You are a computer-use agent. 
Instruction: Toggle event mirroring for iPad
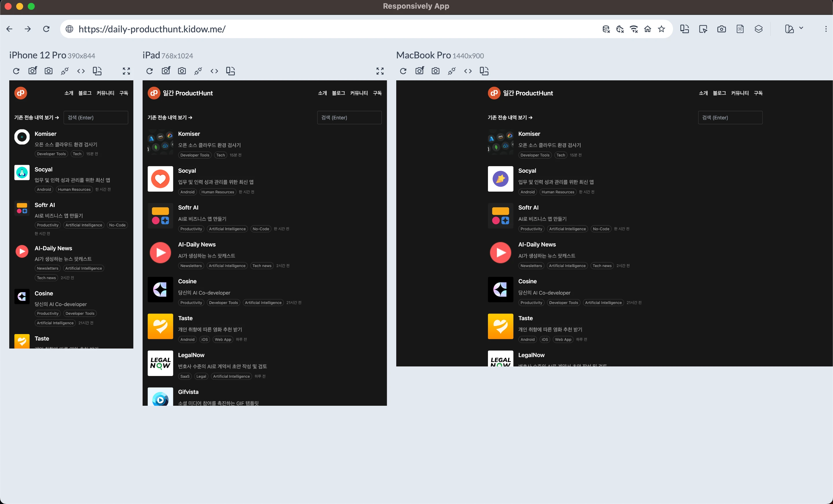click(198, 71)
